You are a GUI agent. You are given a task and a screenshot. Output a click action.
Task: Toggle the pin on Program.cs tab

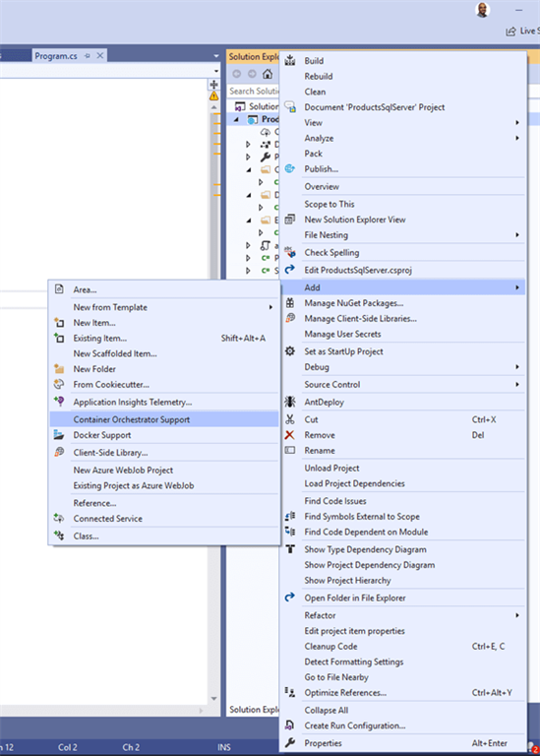[88, 56]
